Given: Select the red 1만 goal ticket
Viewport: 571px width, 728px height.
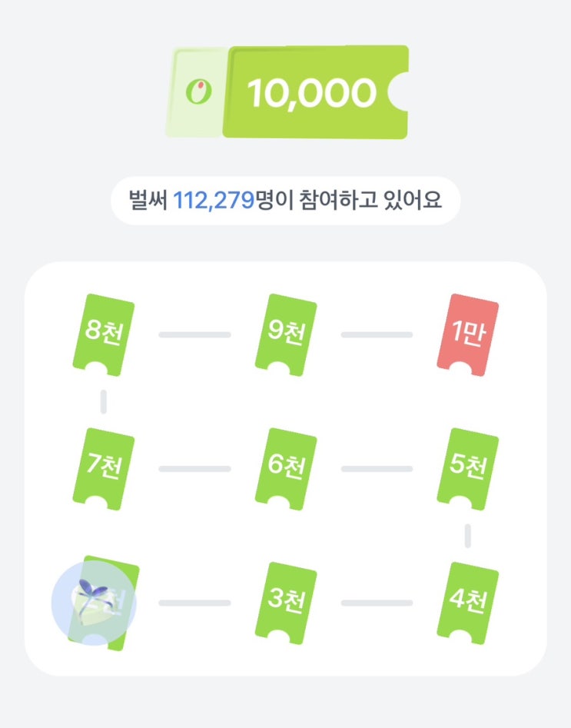Looking at the screenshot, I should click(x=468, y=334).
